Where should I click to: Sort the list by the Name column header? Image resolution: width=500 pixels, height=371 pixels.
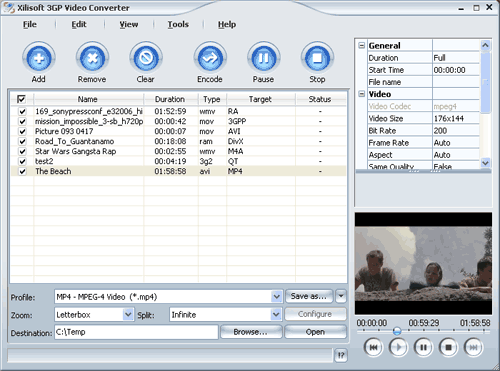click(x=88, y=99)
